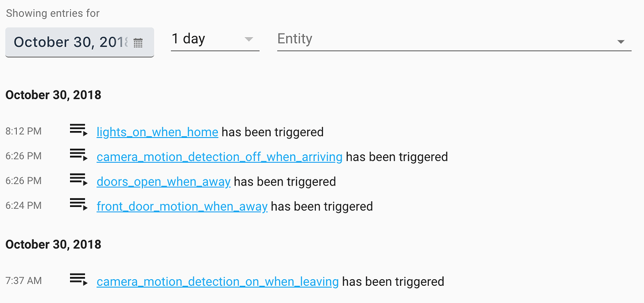Screen dimensions: 644x303
Task: Click automation icon beside lights_on_when_home
Action: (78, 130)
